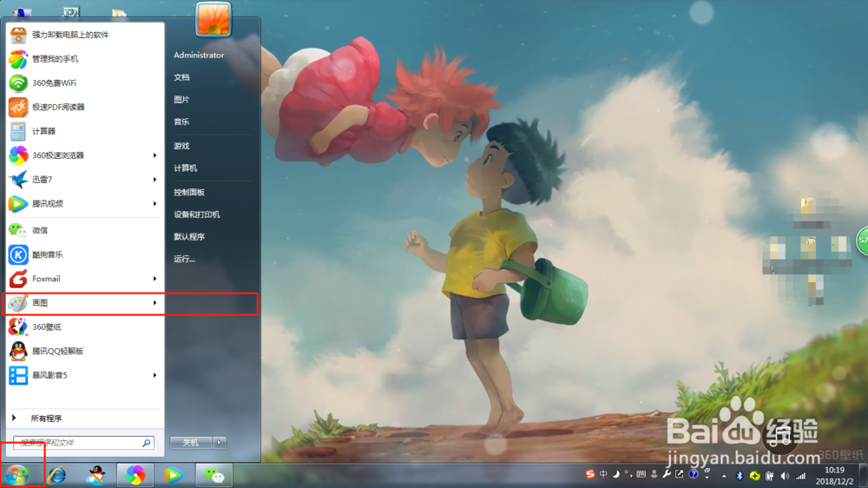Open QQ penguin icon on taskbar
Viewport: 868px width, 488px height.
(95, 475)
